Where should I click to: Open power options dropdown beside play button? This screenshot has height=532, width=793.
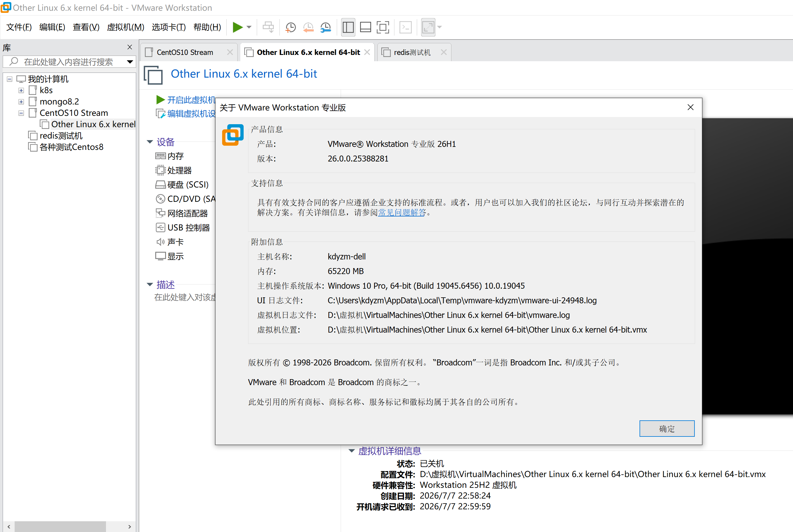coord(249,27)
